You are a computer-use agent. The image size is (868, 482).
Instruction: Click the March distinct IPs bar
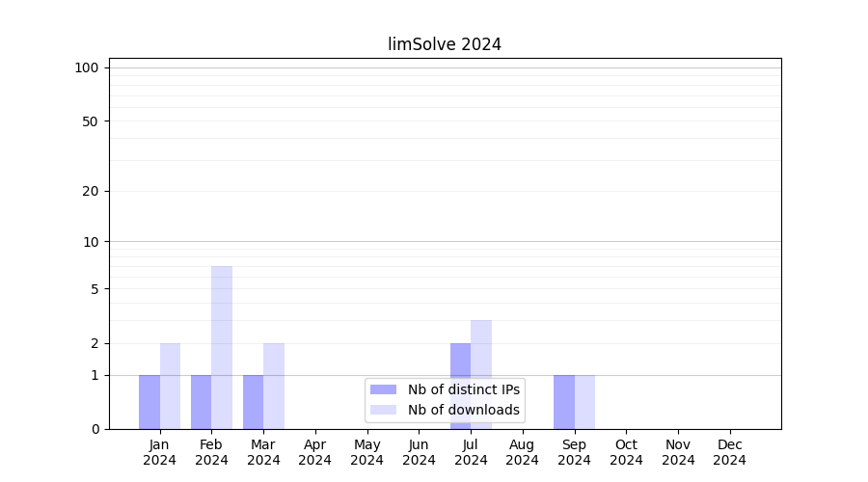(253, 402)
